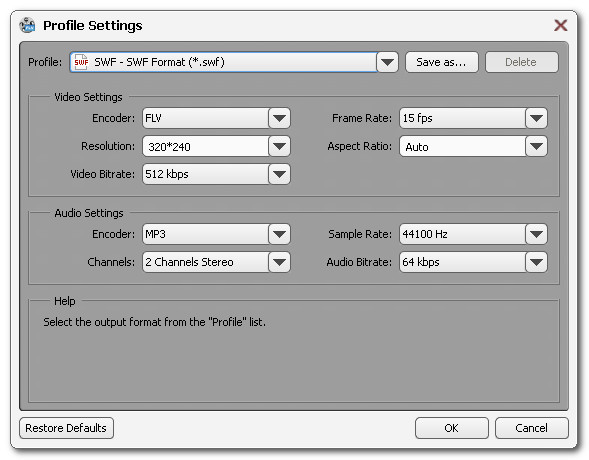Click the Sample Rate label
589x460 pixels.
(x=360, y=234)
